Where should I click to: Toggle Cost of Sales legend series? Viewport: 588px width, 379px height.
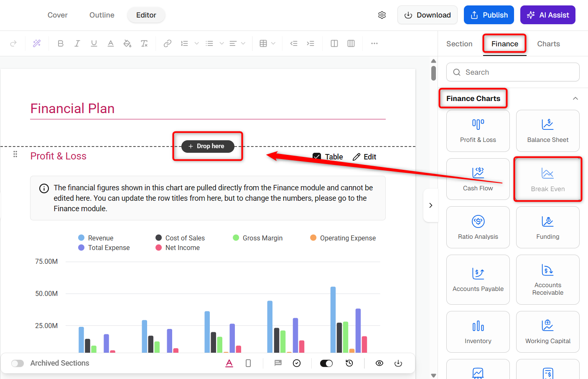click(180, 238)
